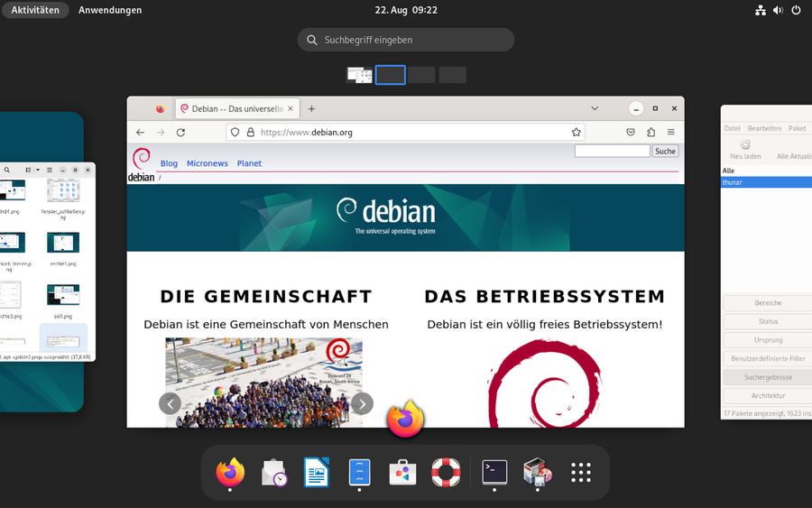Click Benutzerdefinierte Filter in Synaptic
This screenshot has width=812, height=508.
(x=768, y=358)
